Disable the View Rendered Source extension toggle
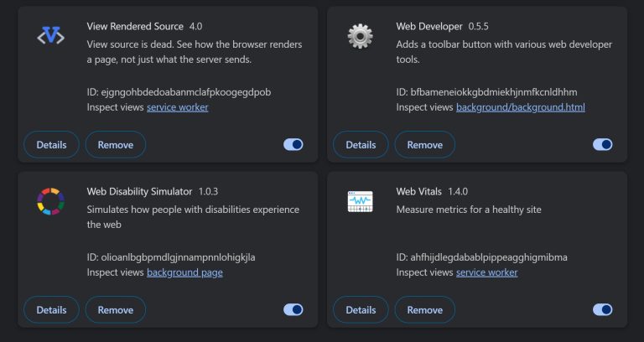The width and height of the screenshot is (644, 342). 293,144
